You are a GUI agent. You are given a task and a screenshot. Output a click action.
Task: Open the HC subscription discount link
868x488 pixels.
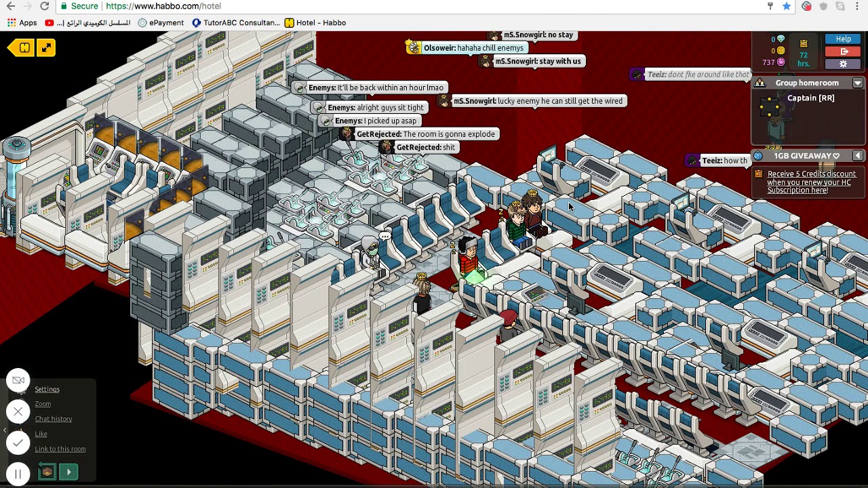[812, 182]
